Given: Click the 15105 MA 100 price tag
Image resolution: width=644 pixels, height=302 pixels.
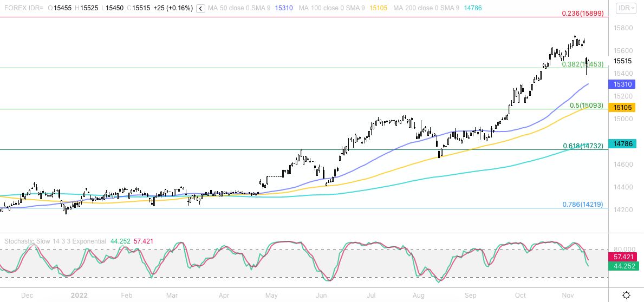Looking at the screenshot, I should click(x=621, y=108).
